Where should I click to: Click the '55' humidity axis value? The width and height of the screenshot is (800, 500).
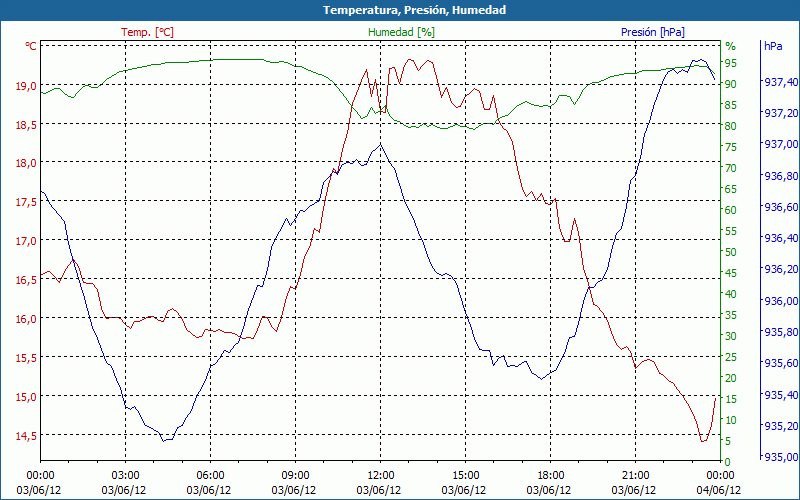point(731,231)
